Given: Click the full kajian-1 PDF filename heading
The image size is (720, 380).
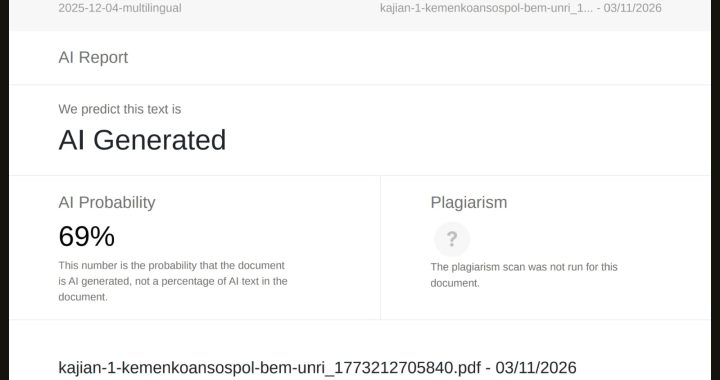Looking at the screenshot, I should tap(317, 368).
